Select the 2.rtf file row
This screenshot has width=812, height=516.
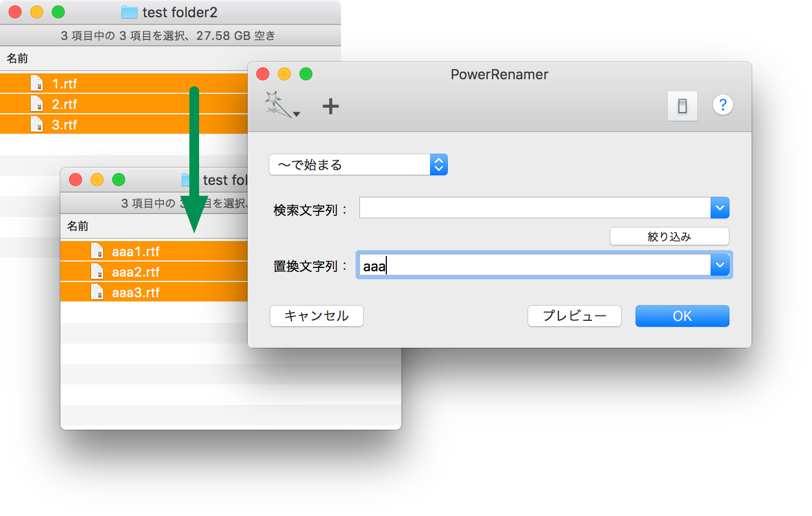pos(135,104)
